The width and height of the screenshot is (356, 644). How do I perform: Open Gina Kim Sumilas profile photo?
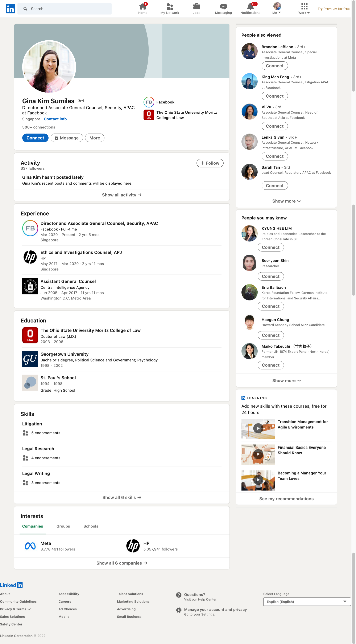click(49, 66)
